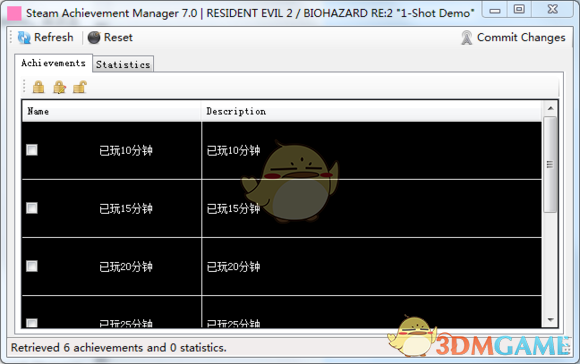Check the 已玩10分钟 achievement checkbox
580x364 pixels.
pyautogui.click(x=32, y=150)
